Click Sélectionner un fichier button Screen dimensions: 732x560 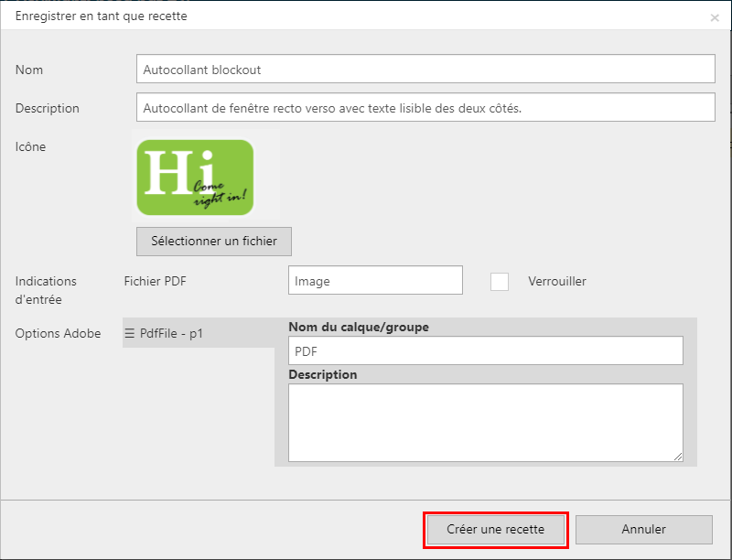click(x=214, y=242)
